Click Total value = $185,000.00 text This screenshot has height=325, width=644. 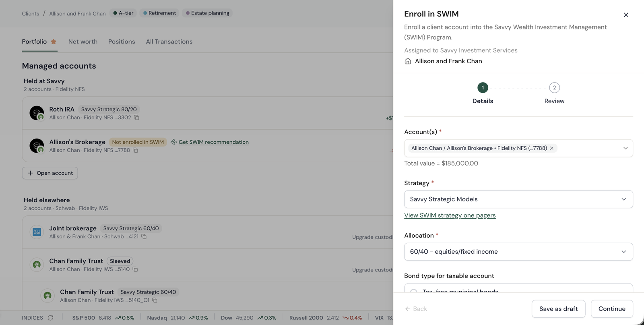click(x=441, y=164)
